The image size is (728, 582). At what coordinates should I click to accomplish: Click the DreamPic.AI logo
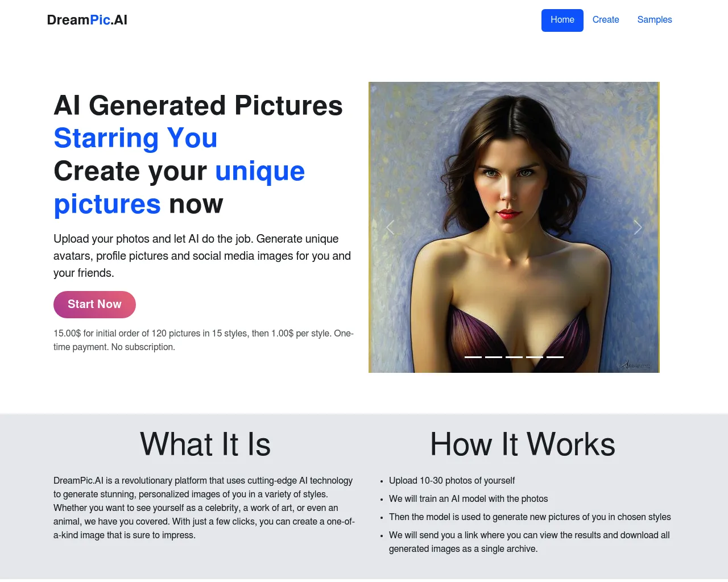point(87,20)
